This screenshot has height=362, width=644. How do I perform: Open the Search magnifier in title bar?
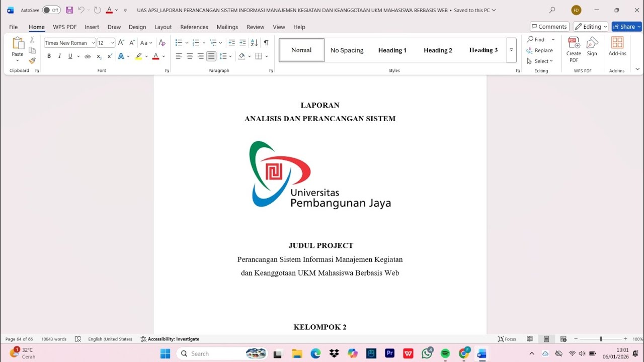[552, 10]
